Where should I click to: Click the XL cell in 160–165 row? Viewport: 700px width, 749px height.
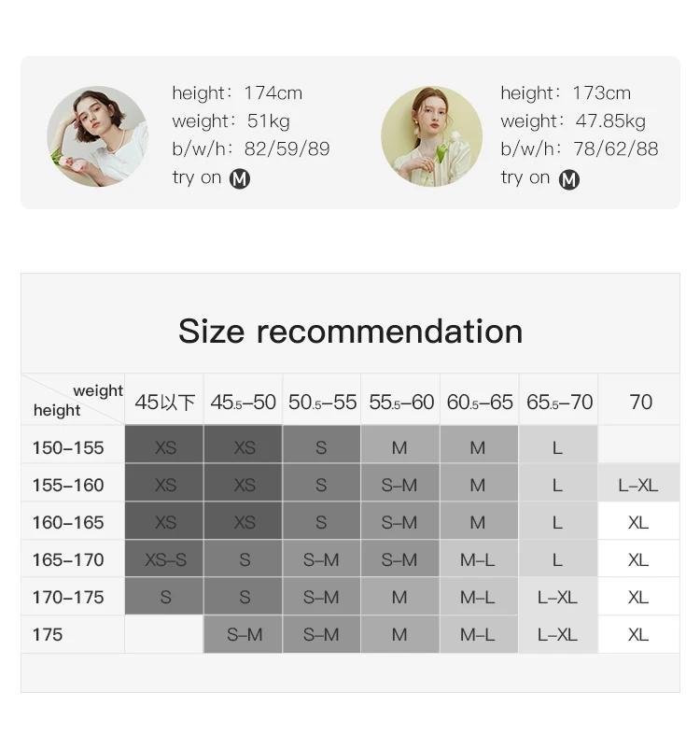(x=639, y=522)
